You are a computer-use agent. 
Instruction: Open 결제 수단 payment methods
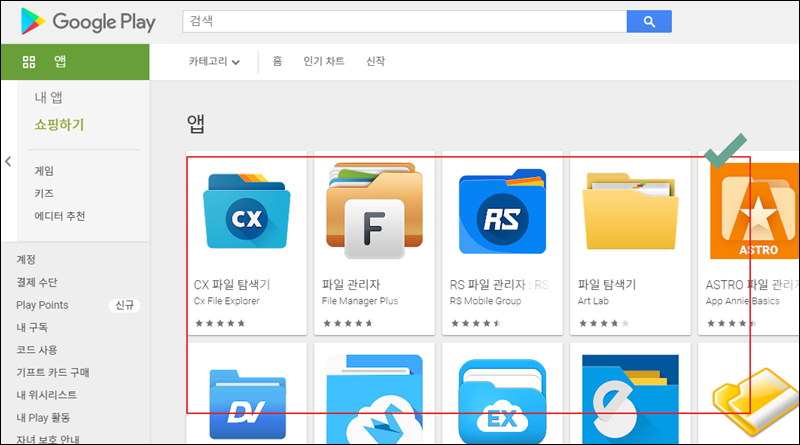[x=37, y=282]
